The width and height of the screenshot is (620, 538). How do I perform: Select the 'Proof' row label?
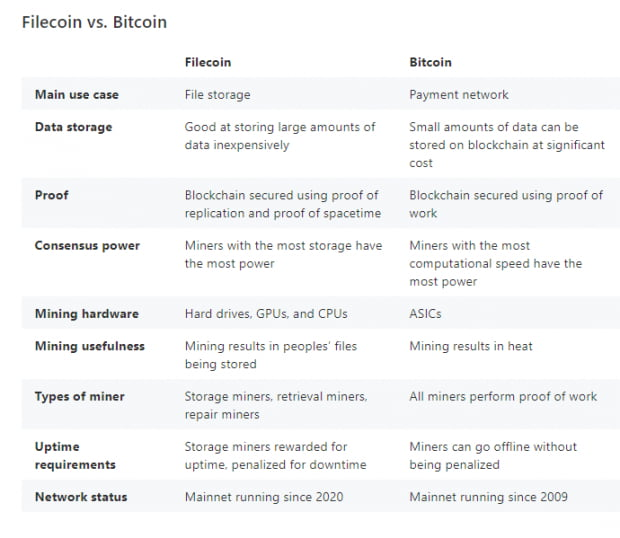point(51,195)
